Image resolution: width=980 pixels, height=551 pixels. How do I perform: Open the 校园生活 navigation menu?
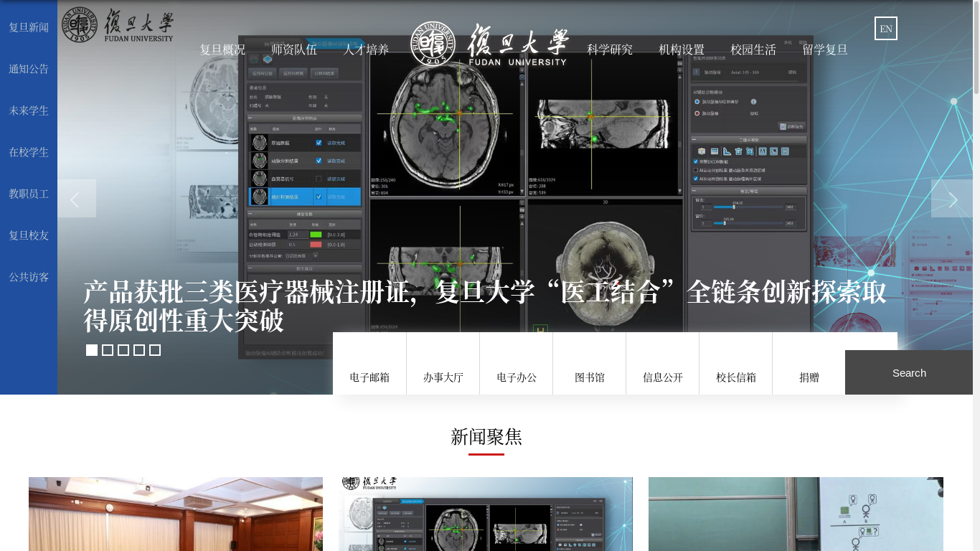753,50
